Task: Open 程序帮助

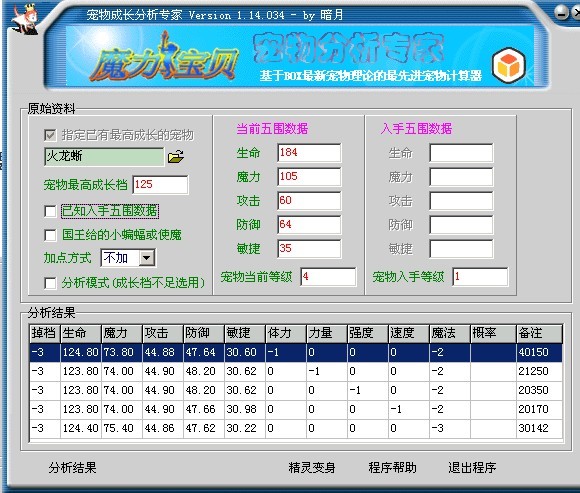Action: (x=392, y=467)
